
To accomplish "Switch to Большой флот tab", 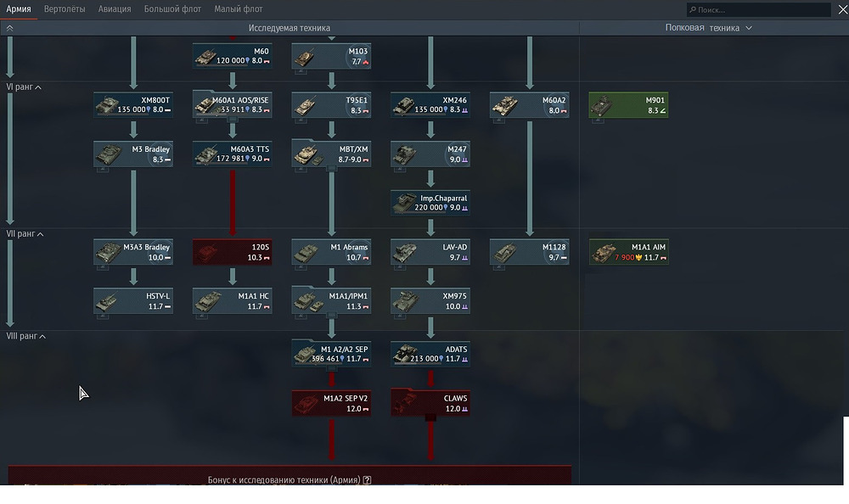I will pyautogui.click(x=172, y=9).
